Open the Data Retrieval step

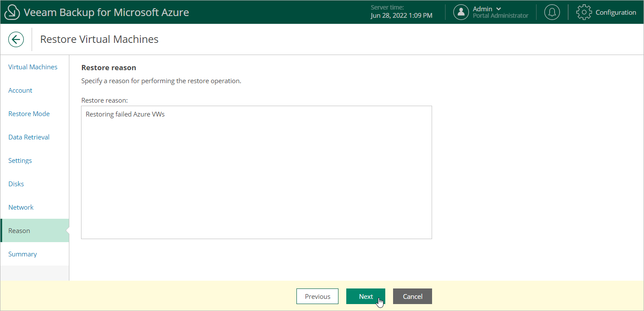[x=29, y=137]
